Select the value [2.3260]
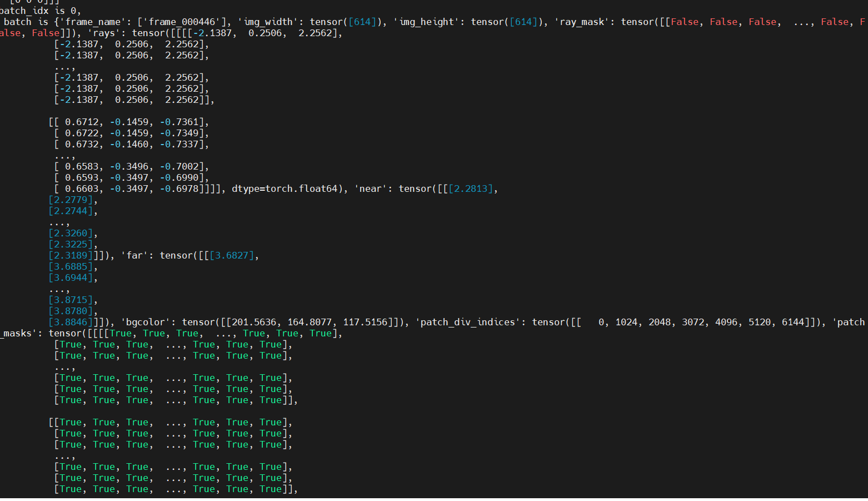 point(71,233)
